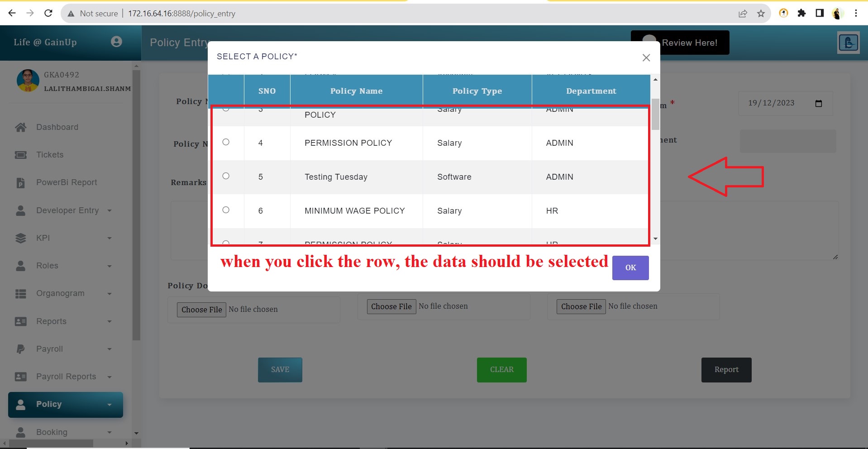Click the Organogram list icon
This screenshot has width=868, height=449.
pos(21,294)
